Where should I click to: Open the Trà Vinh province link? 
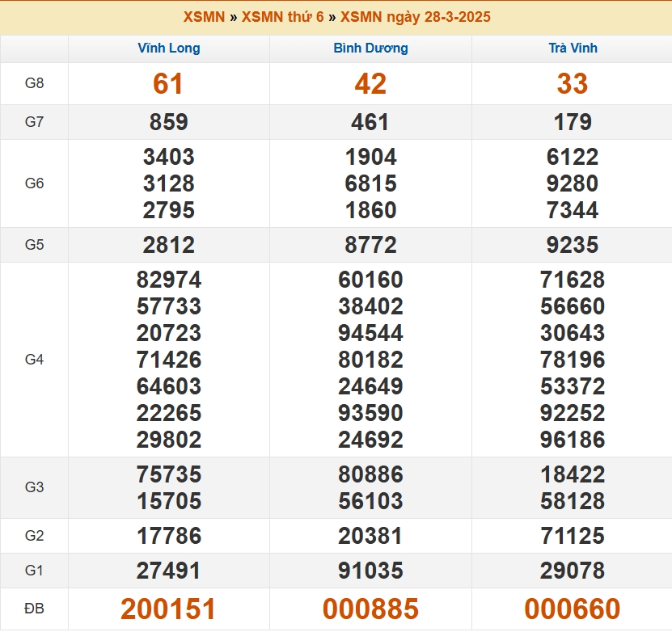[x=573, y=48]
